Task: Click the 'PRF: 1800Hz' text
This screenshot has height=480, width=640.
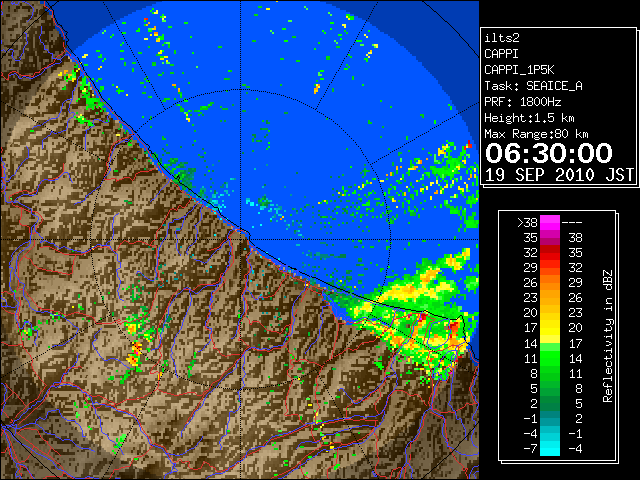Action: (x=522, y=102)
